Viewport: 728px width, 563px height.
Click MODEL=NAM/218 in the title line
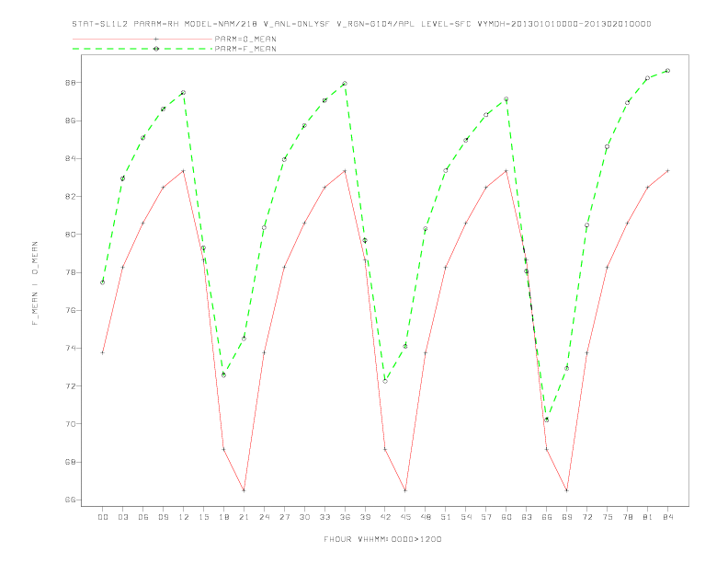point(221,24)
